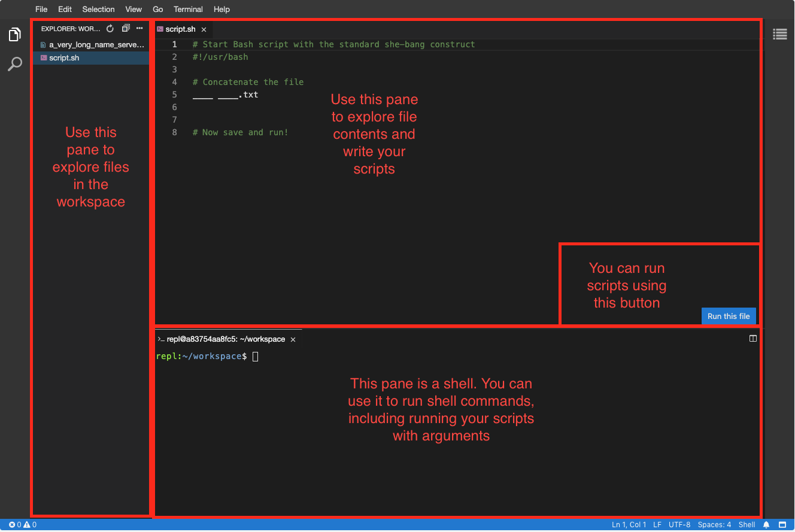The image size is (795, 532).
Task: Click the layout toggle icon in status bar
Action: 782,525
